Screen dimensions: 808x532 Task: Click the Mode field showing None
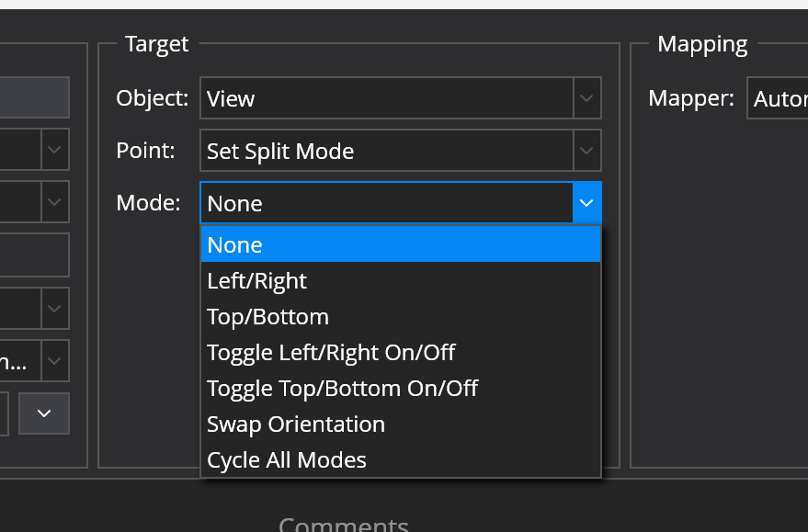(386, 203)
